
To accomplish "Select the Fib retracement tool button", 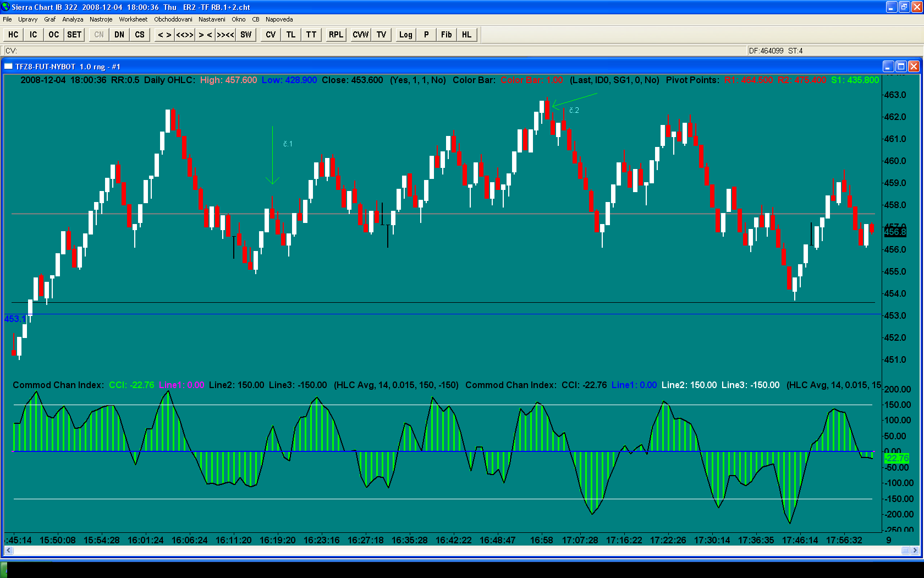I will coord(446,35).
